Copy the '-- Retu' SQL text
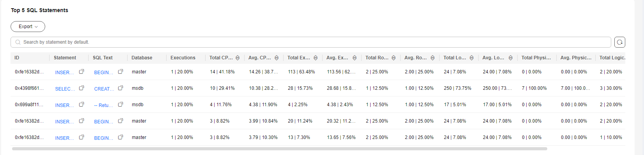This screenshot has width=644, height=155. (x=121, y=105)
